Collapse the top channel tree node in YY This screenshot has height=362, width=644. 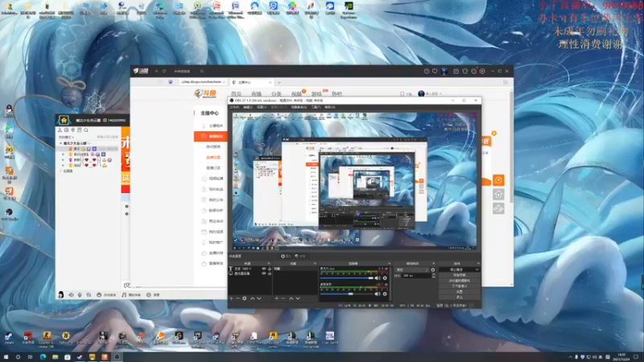click(60, 143)
